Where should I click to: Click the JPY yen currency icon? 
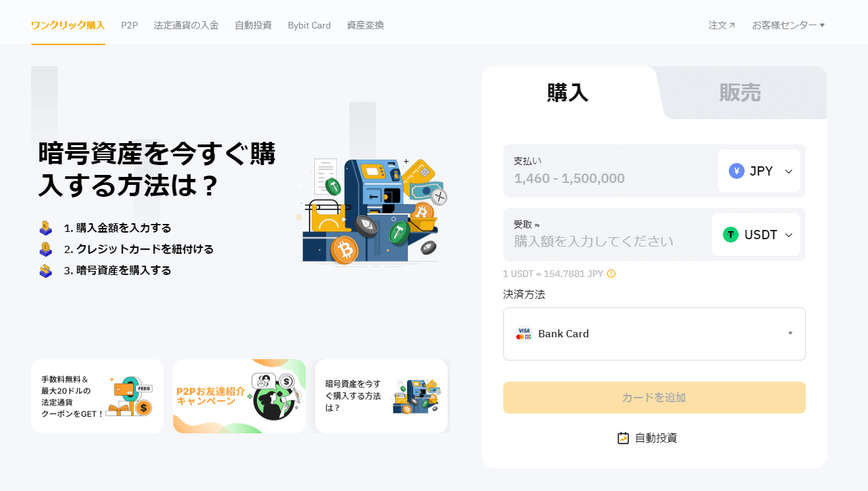pyautogui.click(x=737, y=171)
